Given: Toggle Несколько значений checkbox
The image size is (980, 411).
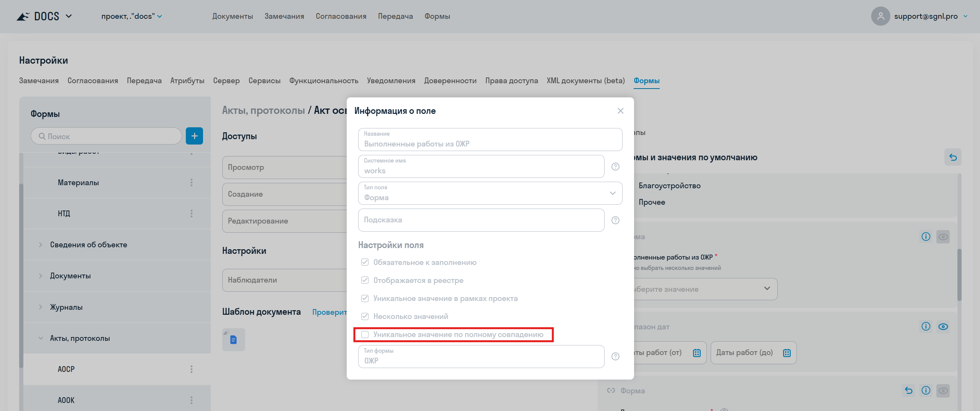Looking at the screenshot, I should click(365, 316).
